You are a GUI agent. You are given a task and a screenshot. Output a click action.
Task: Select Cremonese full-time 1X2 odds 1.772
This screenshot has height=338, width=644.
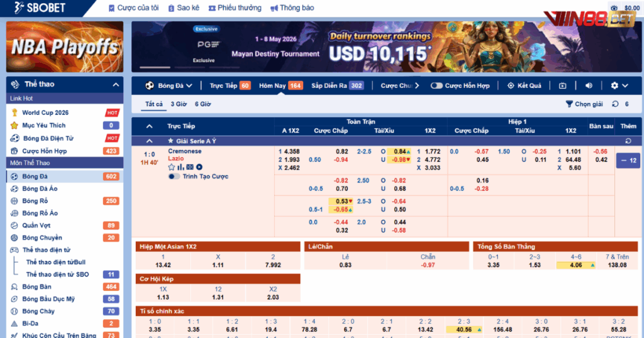click(x=433, y=151)
